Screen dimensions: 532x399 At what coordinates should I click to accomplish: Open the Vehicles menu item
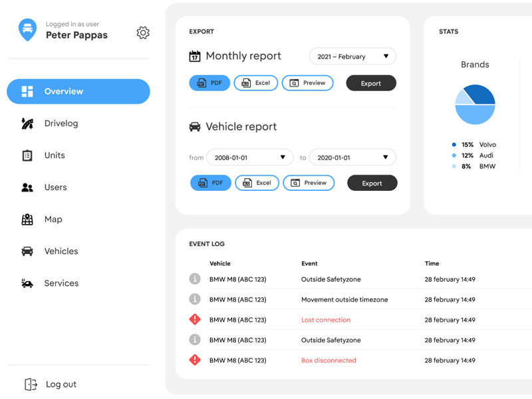[61, 251]
